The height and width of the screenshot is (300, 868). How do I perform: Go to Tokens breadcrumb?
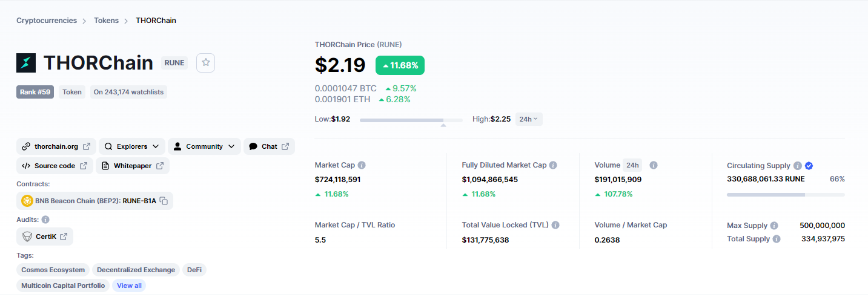(x=106, y=21)
